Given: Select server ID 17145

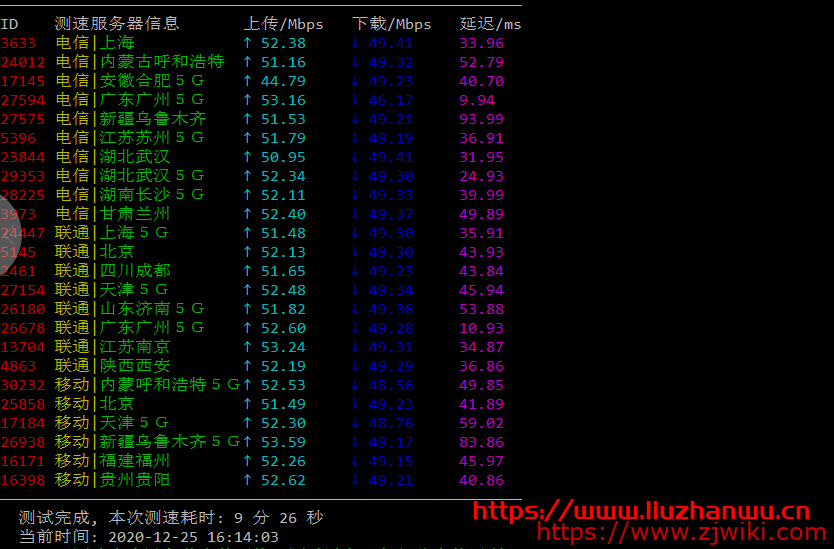Looking at the screenshot, I should click(x=23, y=81).
